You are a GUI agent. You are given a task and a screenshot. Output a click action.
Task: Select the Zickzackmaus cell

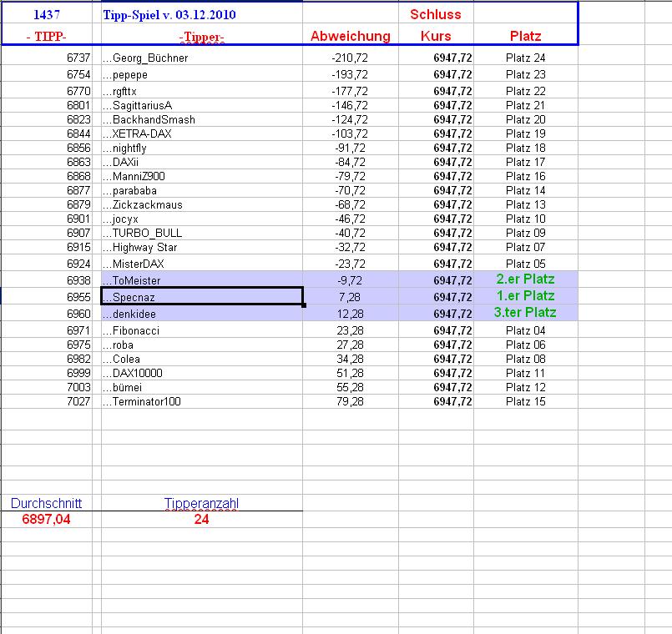pos(202,204)
